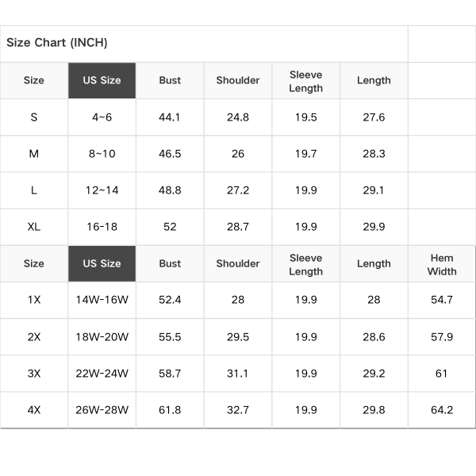Screen dimensions: 476x476
Task: Click the 4~6 US size cell
Action: (102, 117)
